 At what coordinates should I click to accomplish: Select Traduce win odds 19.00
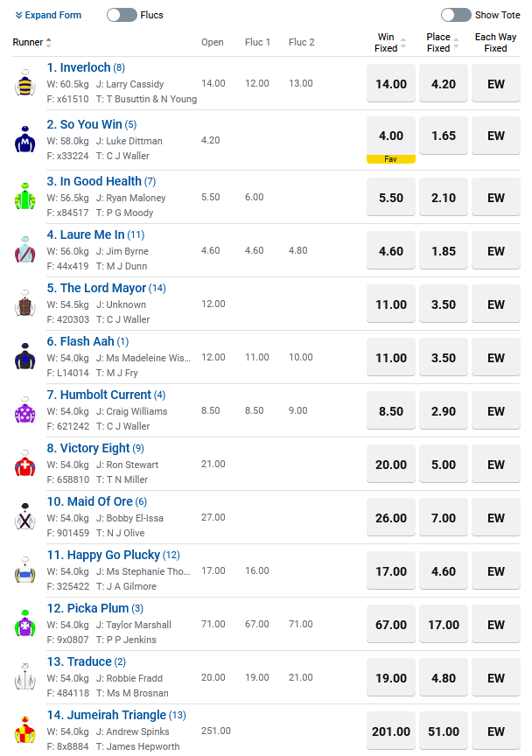point(391,678)
